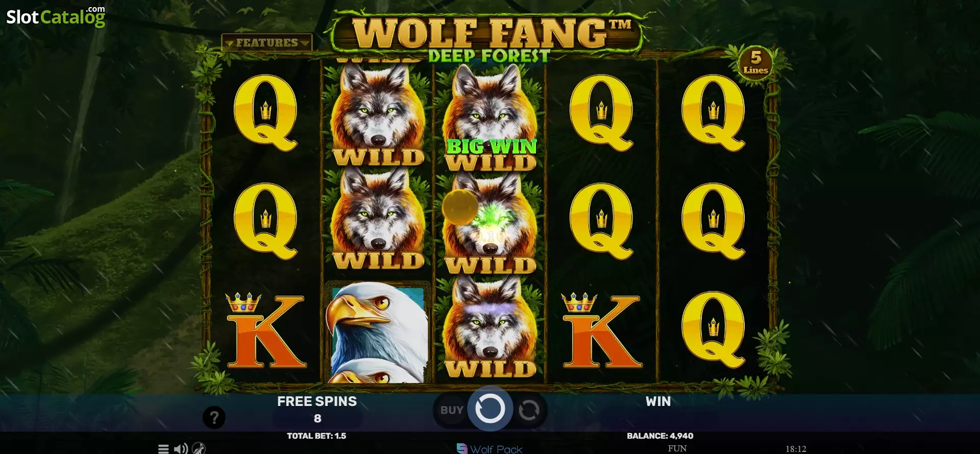Viewport: 980px width, 454px height.
Task: Click the SlotCatalog.com logo
Action: click(x=56, y=16)
